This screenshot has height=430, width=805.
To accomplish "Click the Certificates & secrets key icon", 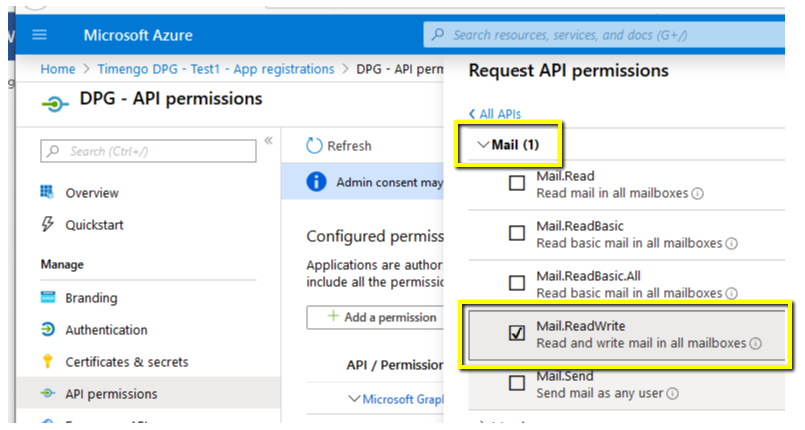I will coord(47,362).
